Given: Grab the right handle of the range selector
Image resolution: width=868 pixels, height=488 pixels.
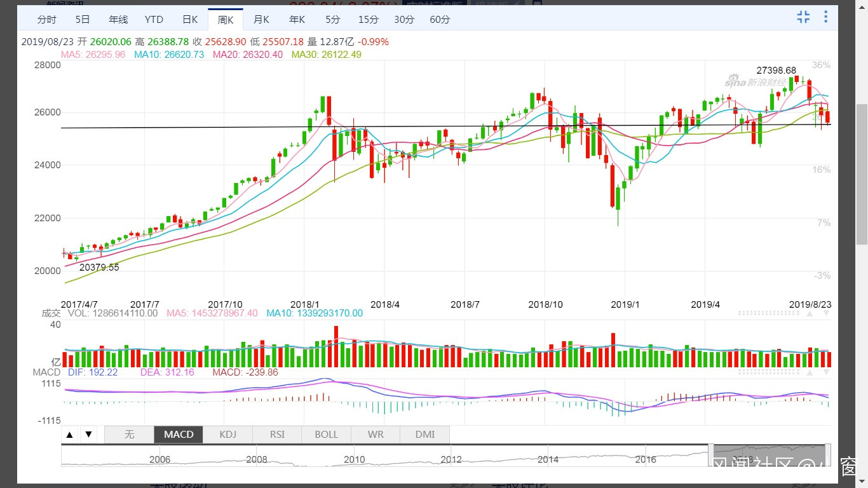Looking at the screenshot, I should tap(828, 455).
